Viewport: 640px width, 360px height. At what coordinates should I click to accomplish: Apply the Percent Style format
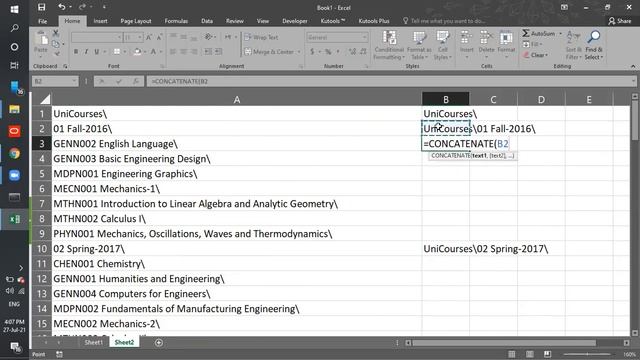click(x=328, y=52)
